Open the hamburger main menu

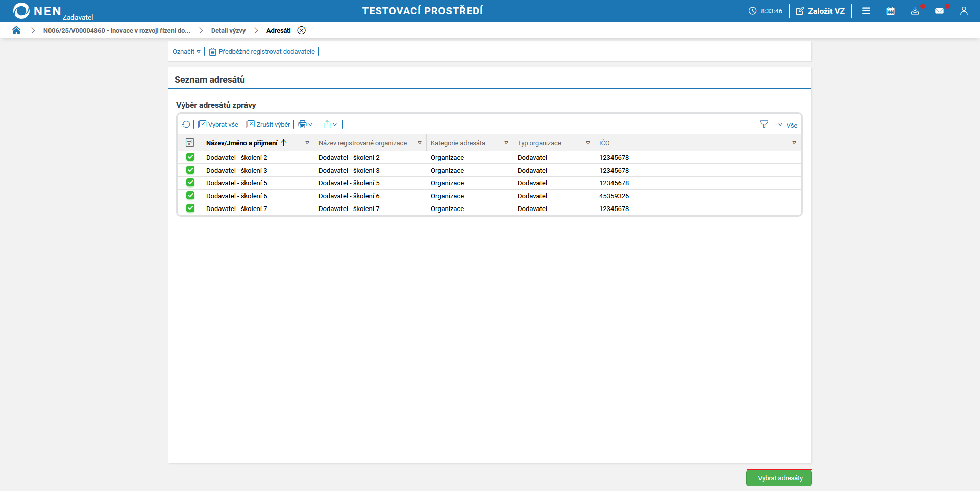tap(866, 11)
